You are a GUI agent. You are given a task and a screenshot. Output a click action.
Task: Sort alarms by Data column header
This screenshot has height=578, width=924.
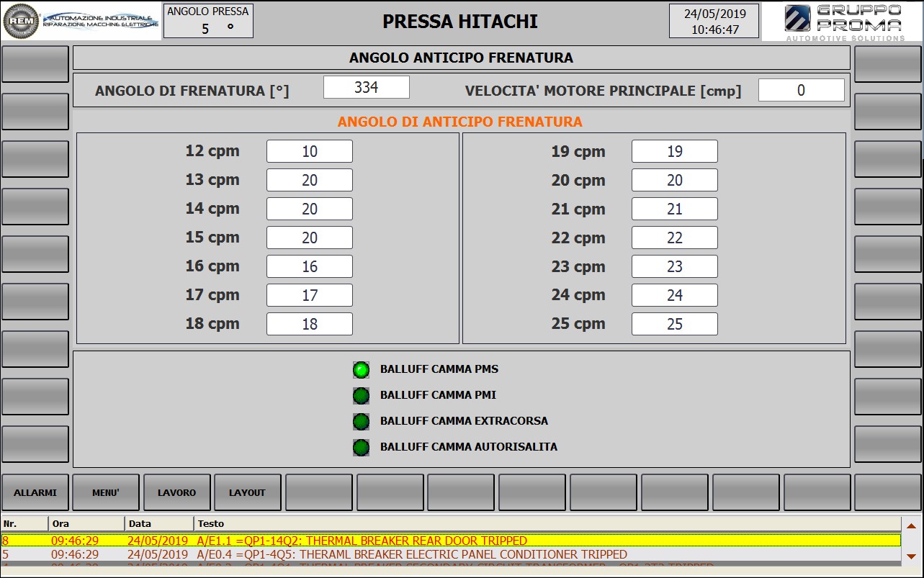(159, 523)
